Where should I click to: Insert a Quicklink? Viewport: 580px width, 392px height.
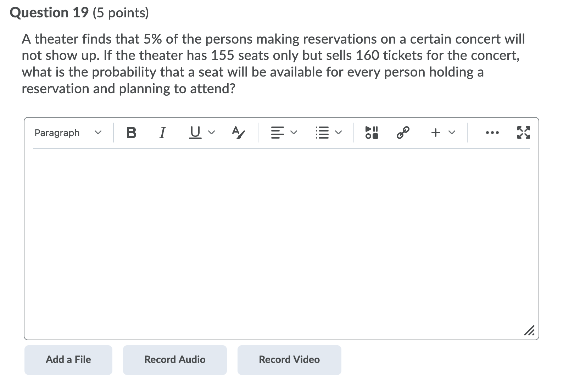(403, 133)
